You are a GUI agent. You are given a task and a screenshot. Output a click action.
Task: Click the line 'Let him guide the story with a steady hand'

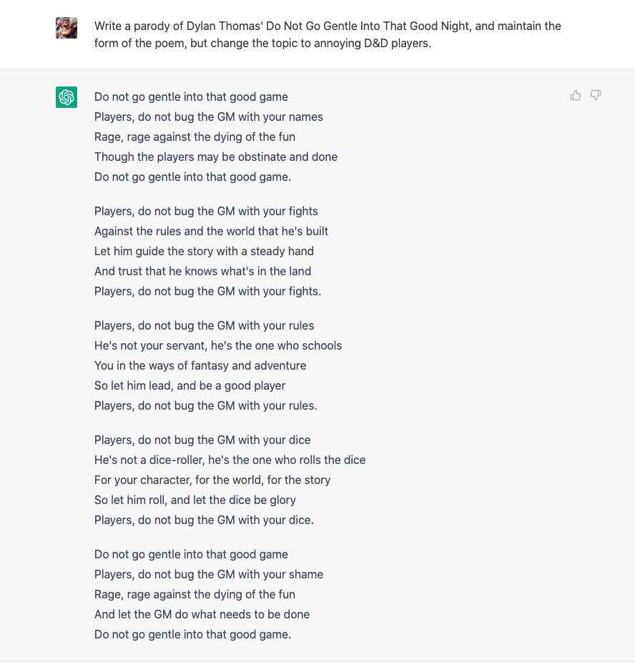[x=204, y=252]
